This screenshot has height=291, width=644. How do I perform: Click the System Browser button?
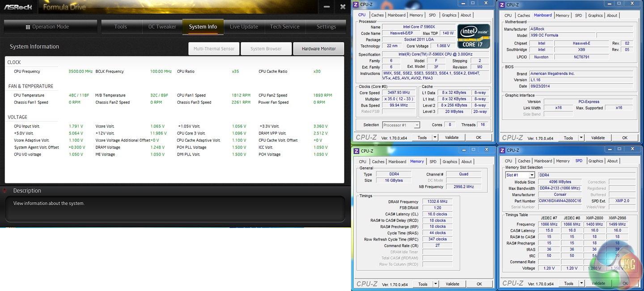pos(266,49)
